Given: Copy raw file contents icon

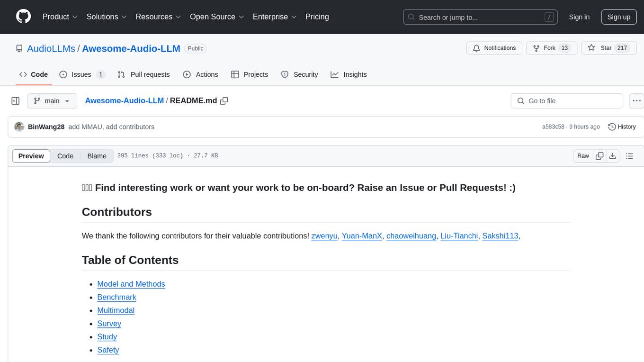Looking at the screenshot, I should click(x=599, y=156).
